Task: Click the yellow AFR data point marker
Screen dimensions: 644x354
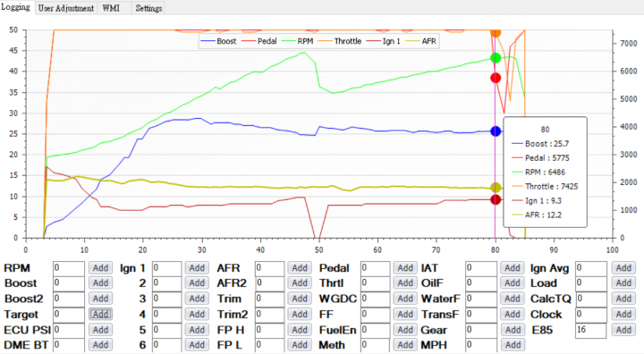Action: click(496, 188)
